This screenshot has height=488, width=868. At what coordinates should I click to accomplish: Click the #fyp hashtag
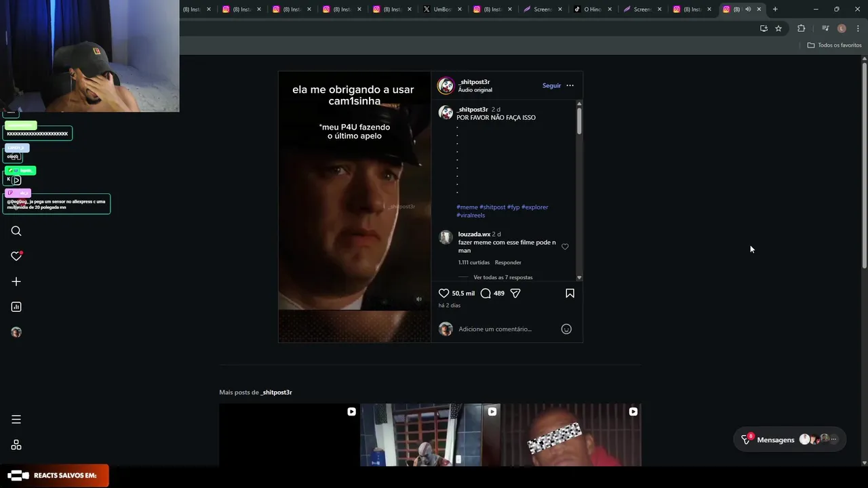(513, 207)
